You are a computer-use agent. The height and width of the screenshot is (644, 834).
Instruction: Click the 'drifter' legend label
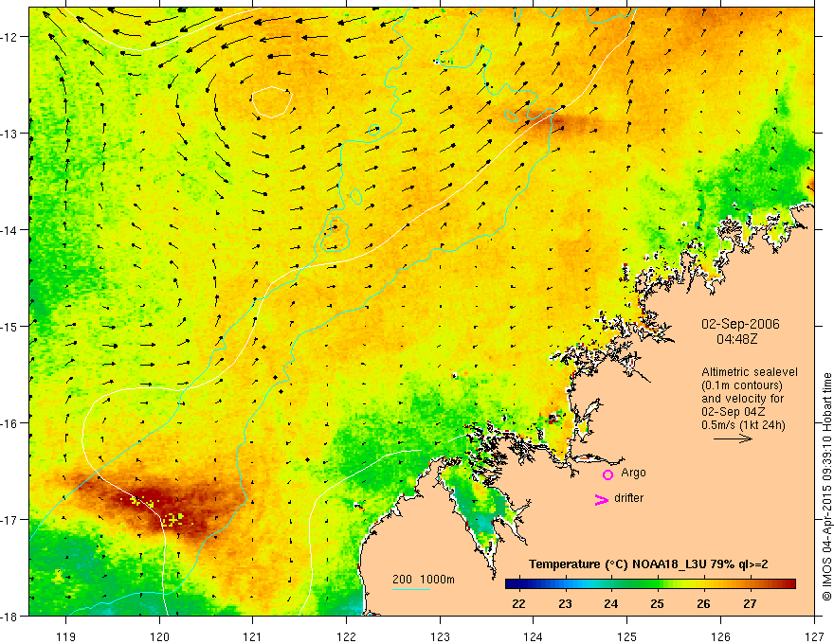coord(628,498)
